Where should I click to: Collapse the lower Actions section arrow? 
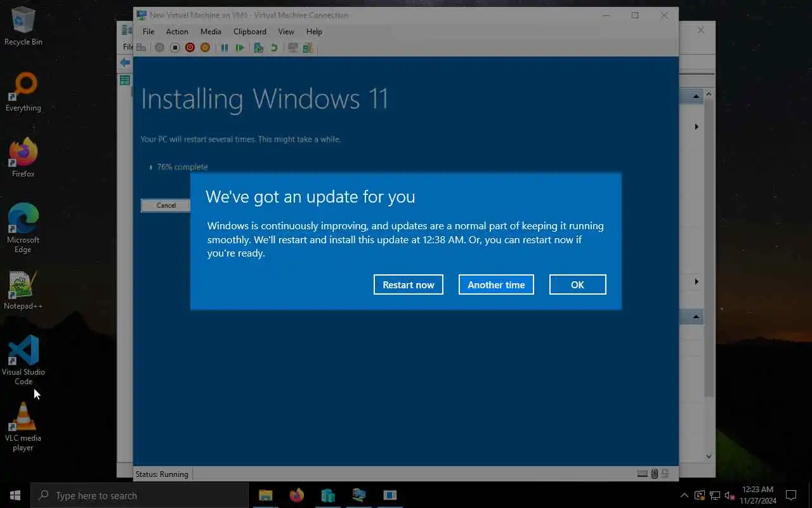[696, 316]
